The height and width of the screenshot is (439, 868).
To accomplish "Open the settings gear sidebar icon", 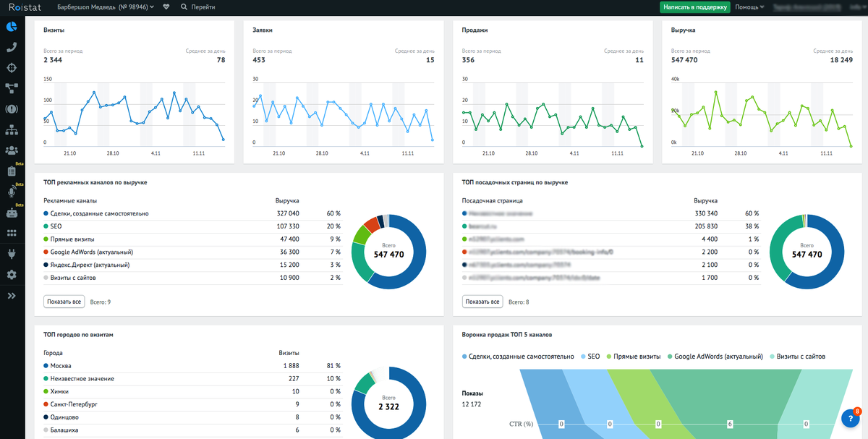I will (x=12, y=275).
